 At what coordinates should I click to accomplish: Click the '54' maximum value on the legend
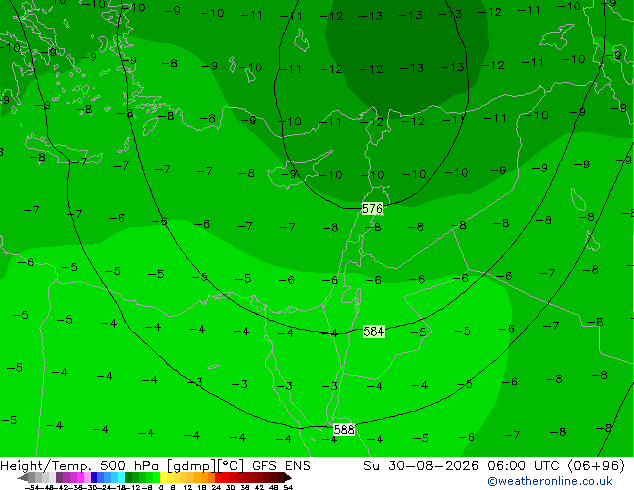(287, 488)
